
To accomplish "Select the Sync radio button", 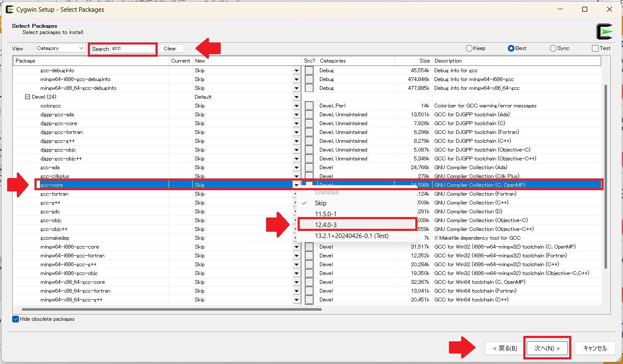I will 553,48.
